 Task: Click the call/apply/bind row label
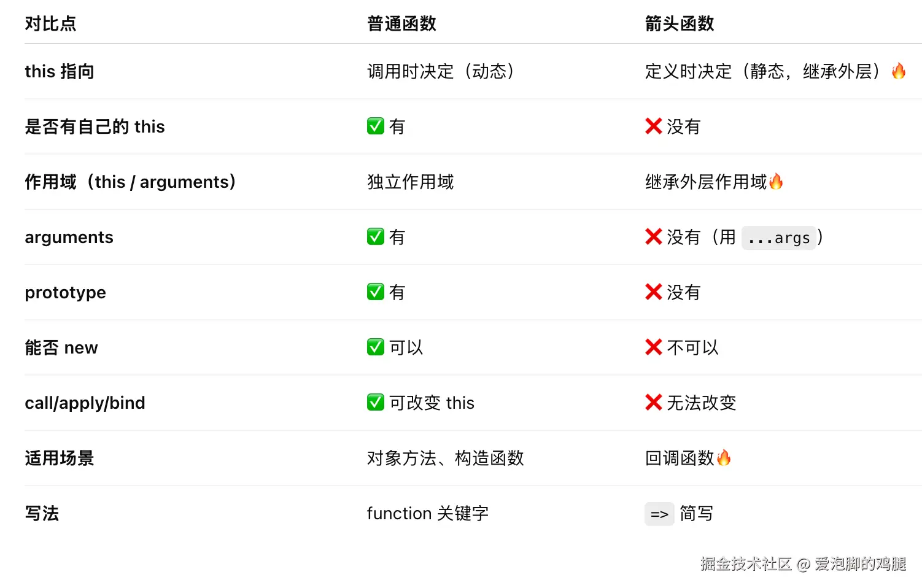point(85,403)
